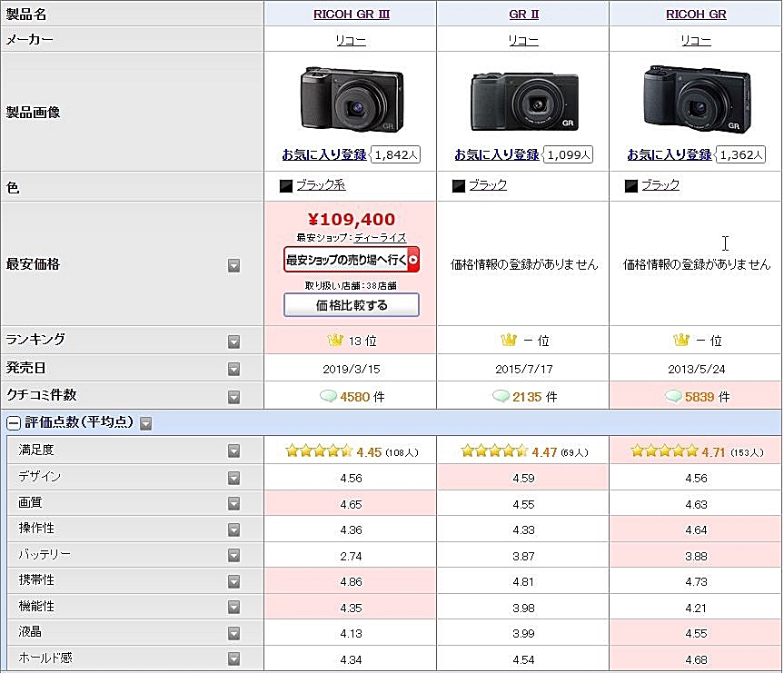Click the GR II camera product image
Screen dimensions: 784x673
tap(523, 102)
